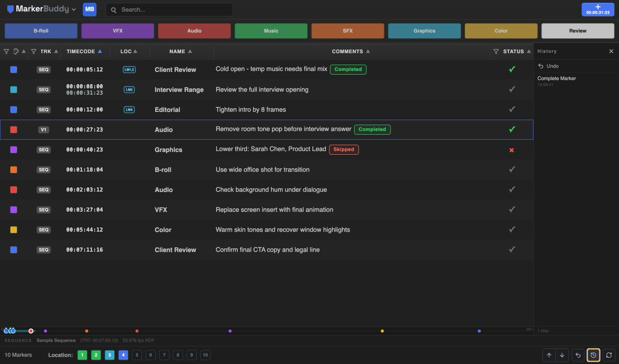Screen dimensions: 619x364
Task: Click the purple color swatch on the 00:03:27:04 VFX row
Action: 14,210
